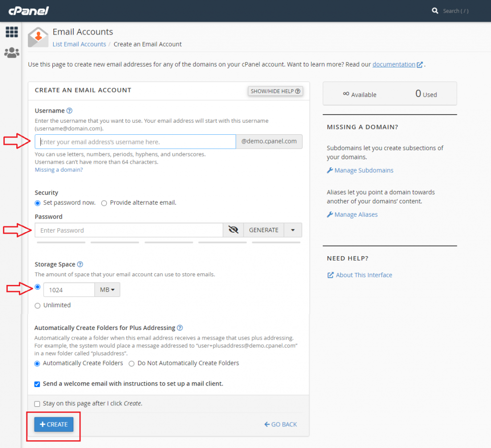Click the storage size 1024 field
The height and width of the screenshot is (448, 491).
point(69,290)
